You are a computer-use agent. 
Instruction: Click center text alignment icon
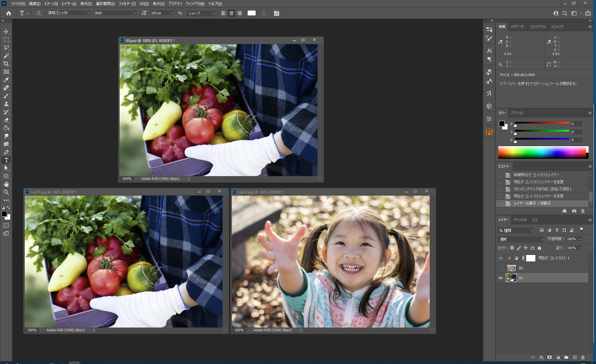point(231,13)
